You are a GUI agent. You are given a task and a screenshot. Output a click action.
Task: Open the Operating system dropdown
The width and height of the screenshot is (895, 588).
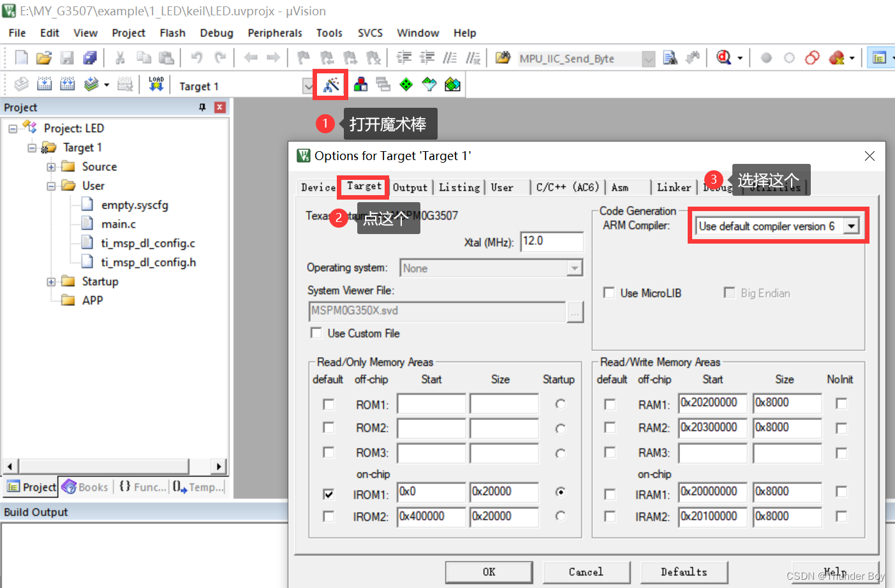click(575, 268)
